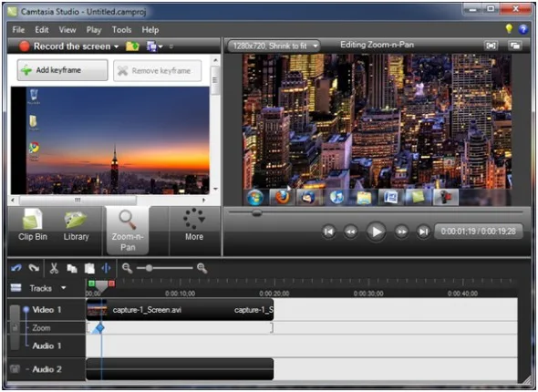Screen dimensions: 538x392
Task: Toggle the Zoom track lock icon
Action: pyautogui.click(x=15, y=328)
